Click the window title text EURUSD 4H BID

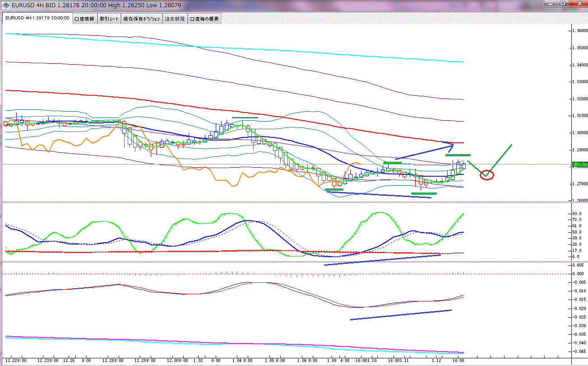pos(32,5)
